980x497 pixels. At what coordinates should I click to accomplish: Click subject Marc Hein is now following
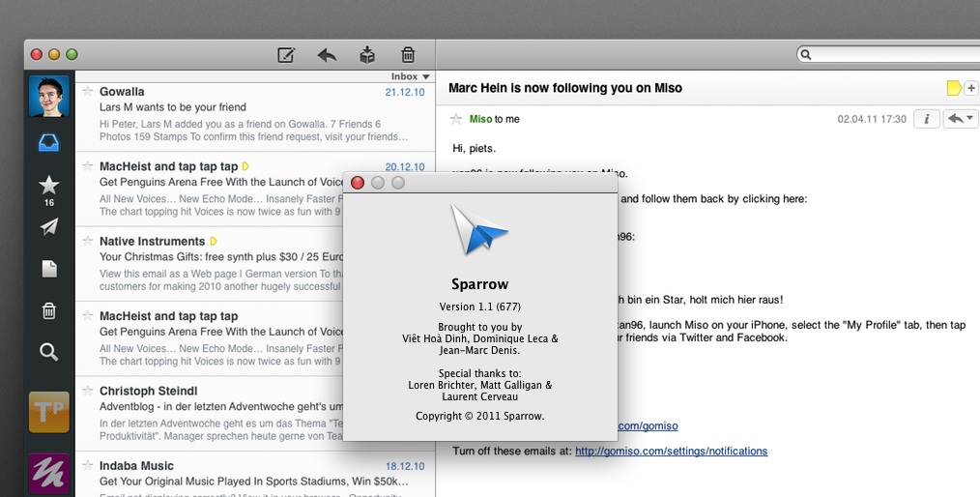point(565,88)
